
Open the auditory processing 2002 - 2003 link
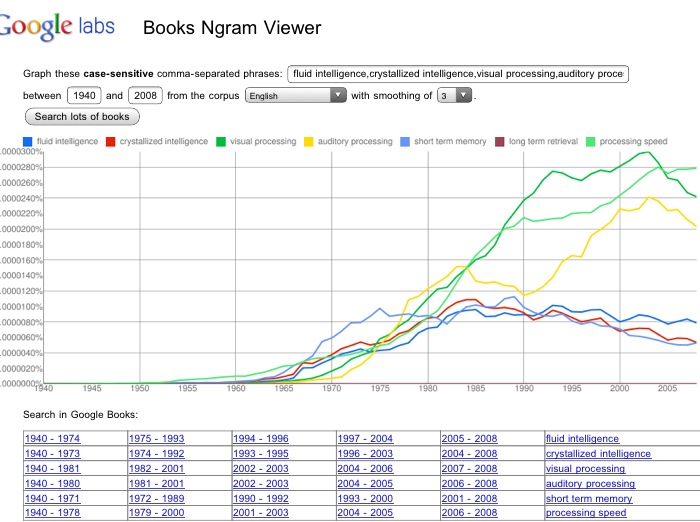(261, 484)
